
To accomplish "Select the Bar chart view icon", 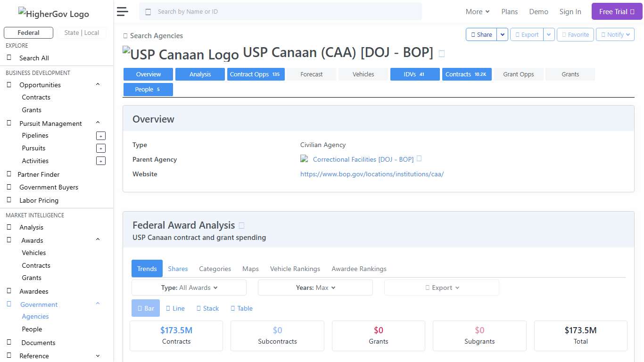I will click(145, 308).
